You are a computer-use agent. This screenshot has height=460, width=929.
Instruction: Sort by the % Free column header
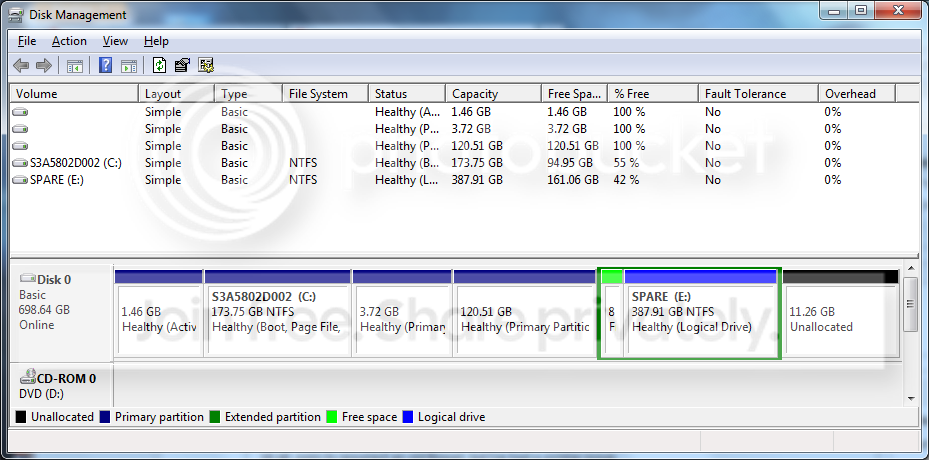(x=653, y=94)
